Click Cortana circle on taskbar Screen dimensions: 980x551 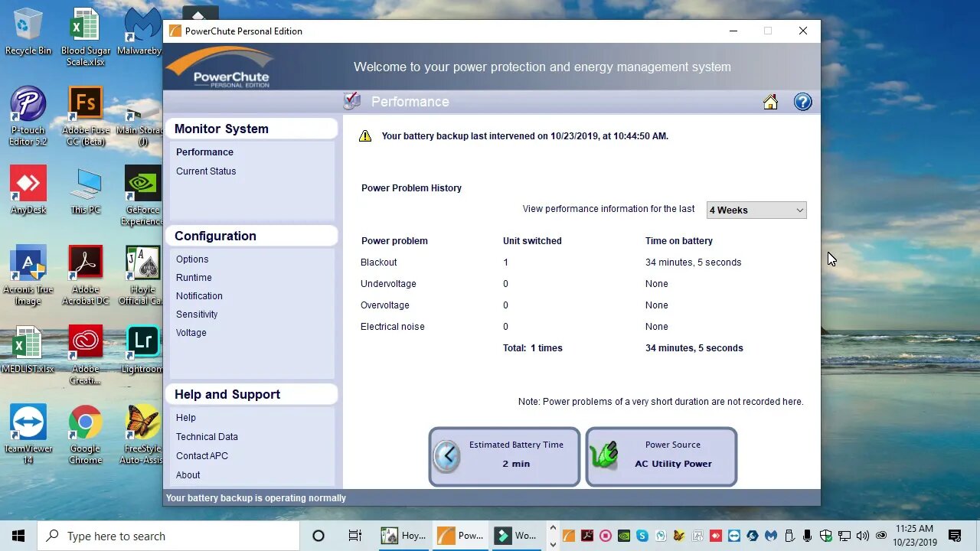[318, 536]
